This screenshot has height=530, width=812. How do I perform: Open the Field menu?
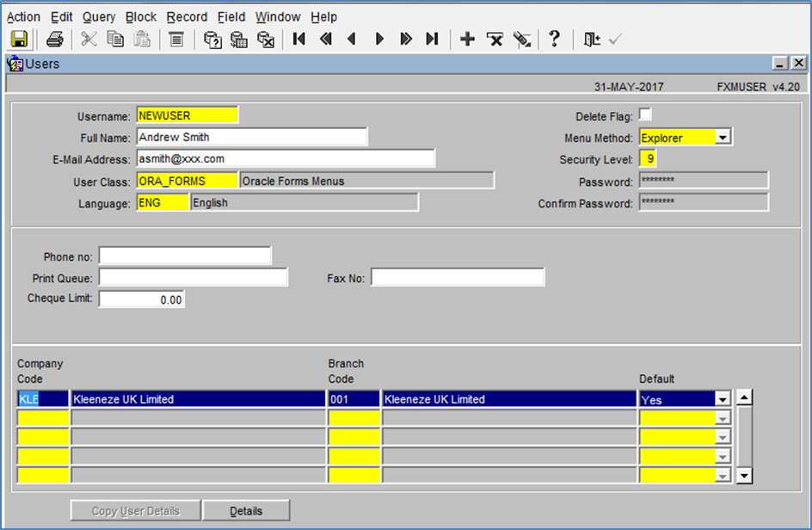point(231,17)
